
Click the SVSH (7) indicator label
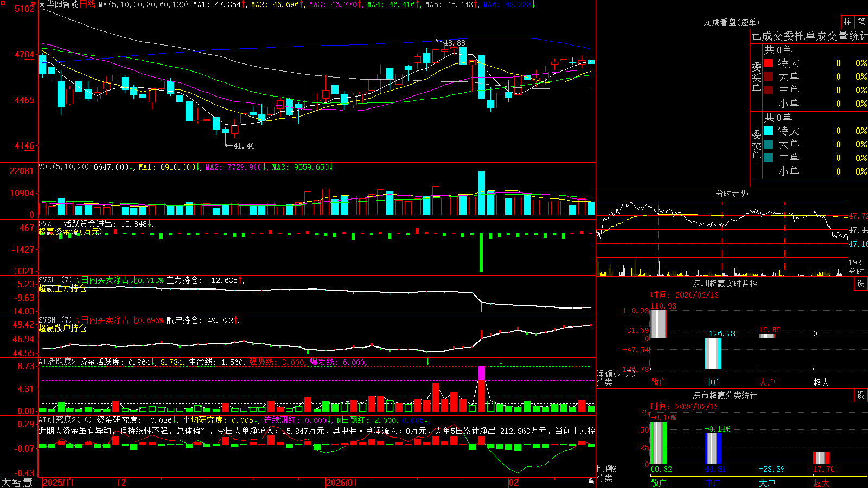click(55, 320)
